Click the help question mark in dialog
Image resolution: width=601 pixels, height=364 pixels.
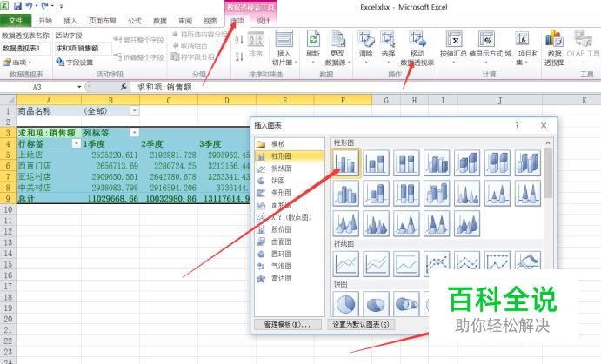(517, 125)
